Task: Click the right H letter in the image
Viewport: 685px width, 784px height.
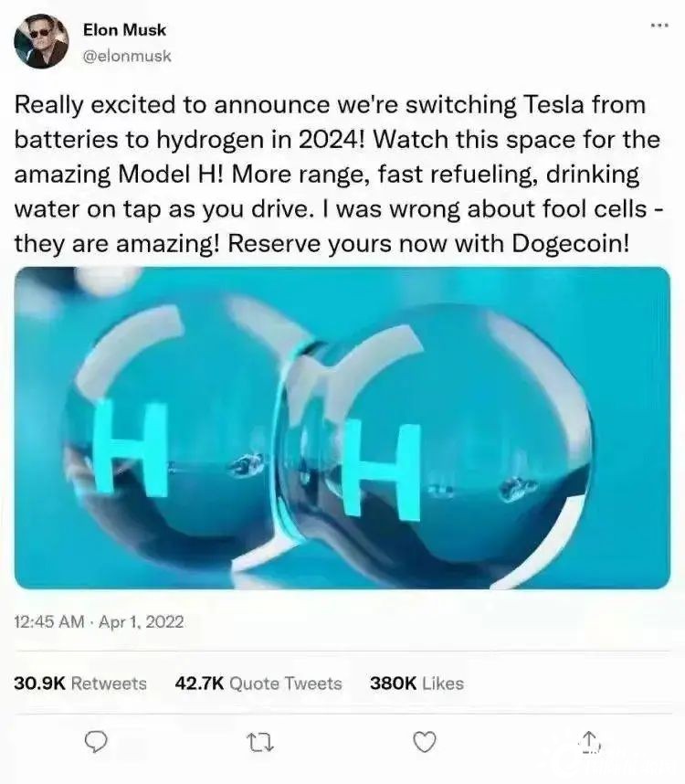Action: tap(383, 469)
